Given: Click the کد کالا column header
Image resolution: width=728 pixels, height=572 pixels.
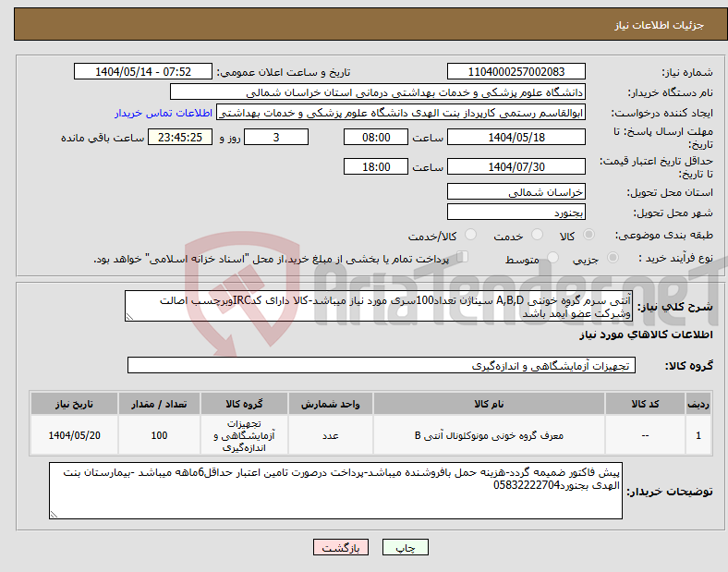Looking at the screenshot, I should point(645,404).
